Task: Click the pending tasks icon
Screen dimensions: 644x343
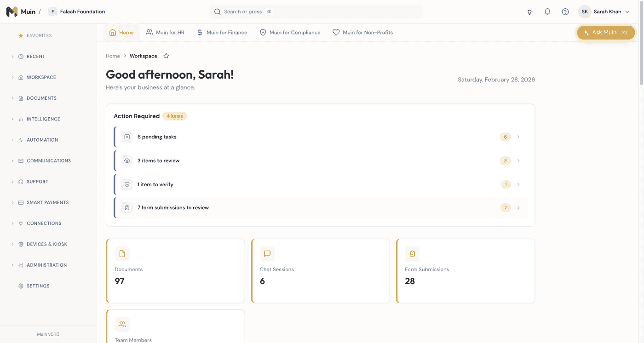Action: click(127, 137)
